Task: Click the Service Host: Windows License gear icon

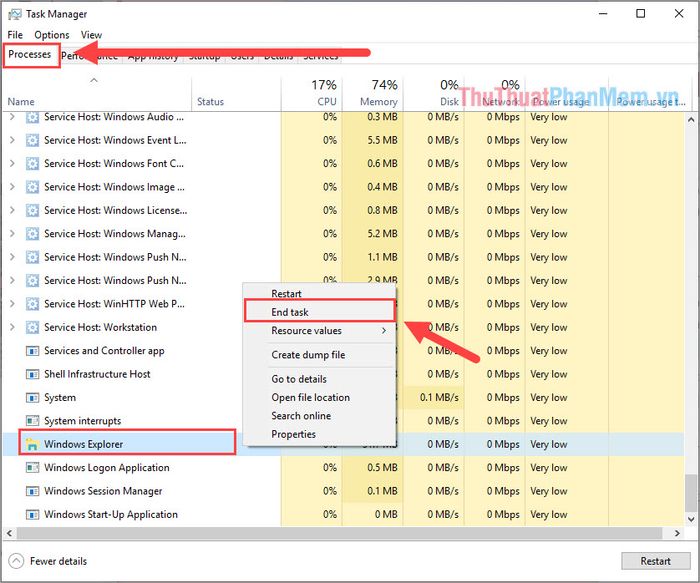Action: (32, 210)
